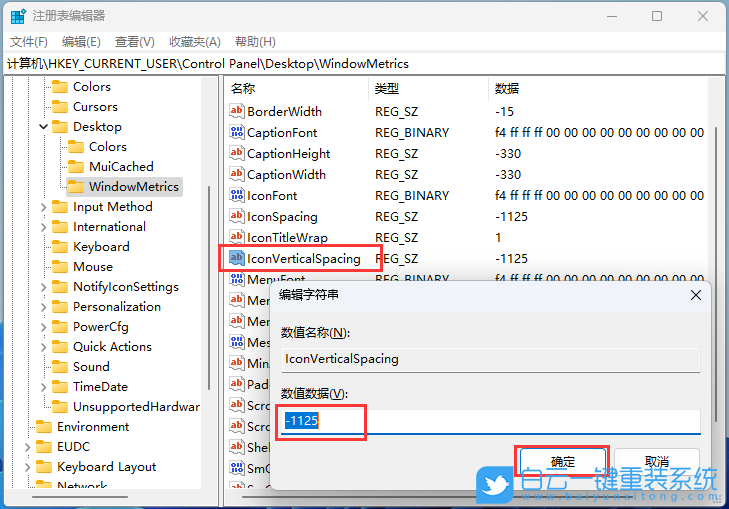The height and width of the screenshot is (509, 729).
Task: Expand the Input Method node
Action: (43, 207)
